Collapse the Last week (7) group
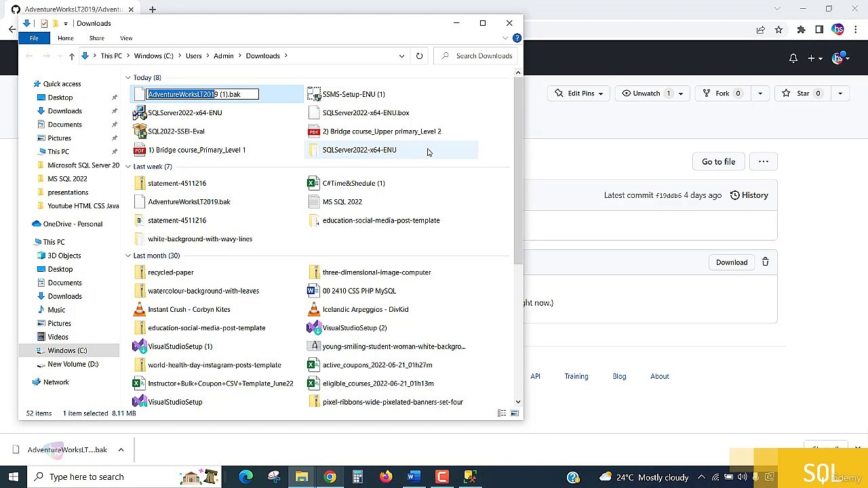 127,167
